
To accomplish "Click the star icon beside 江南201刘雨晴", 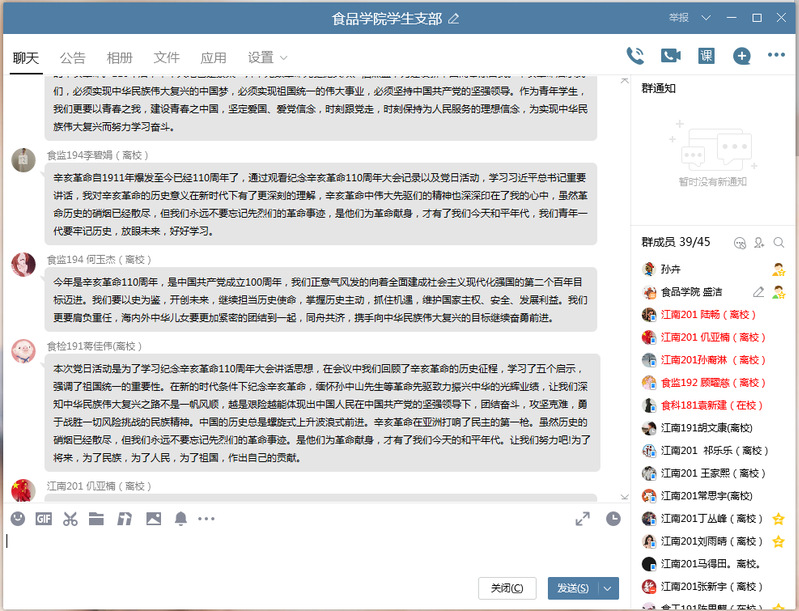I will [778, 541].
